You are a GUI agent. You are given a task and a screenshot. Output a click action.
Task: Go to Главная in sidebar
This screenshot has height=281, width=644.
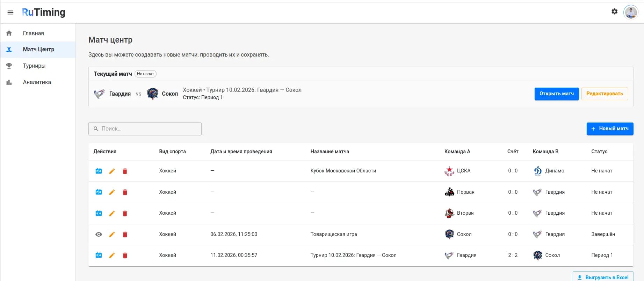tap(34, 33)
